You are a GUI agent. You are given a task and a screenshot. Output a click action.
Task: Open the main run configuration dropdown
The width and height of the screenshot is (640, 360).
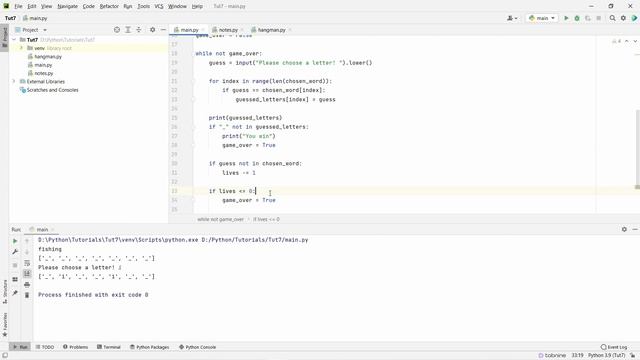542,18
